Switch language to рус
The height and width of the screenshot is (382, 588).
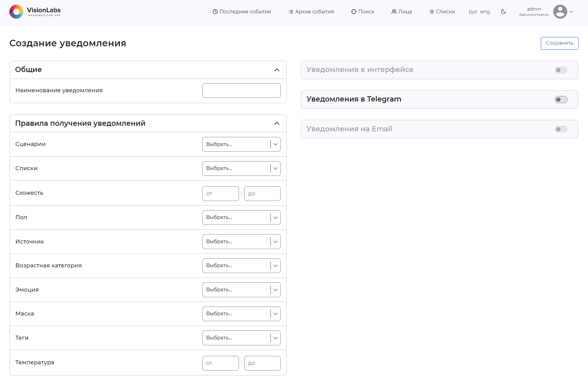pos(473,11)
